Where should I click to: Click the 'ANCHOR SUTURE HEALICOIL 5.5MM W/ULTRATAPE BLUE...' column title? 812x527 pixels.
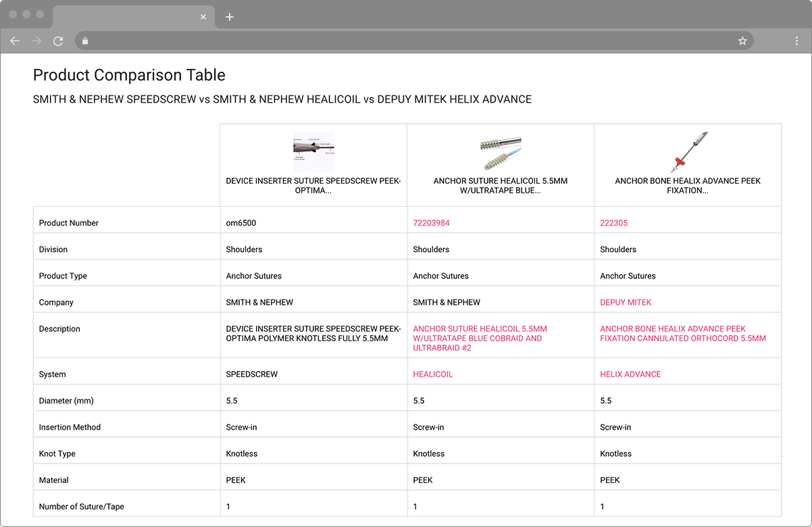click(501, 186)
